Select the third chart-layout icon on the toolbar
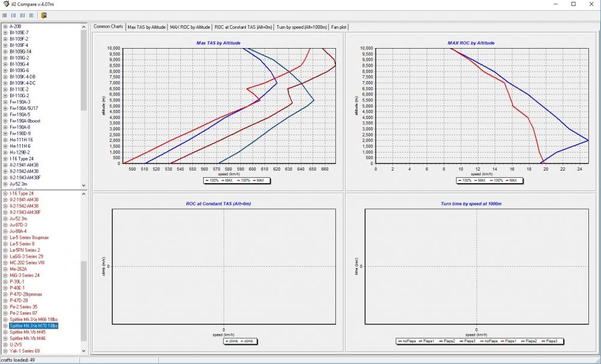Viewport: 601px width, 364px height. click(x=22, y=14)
